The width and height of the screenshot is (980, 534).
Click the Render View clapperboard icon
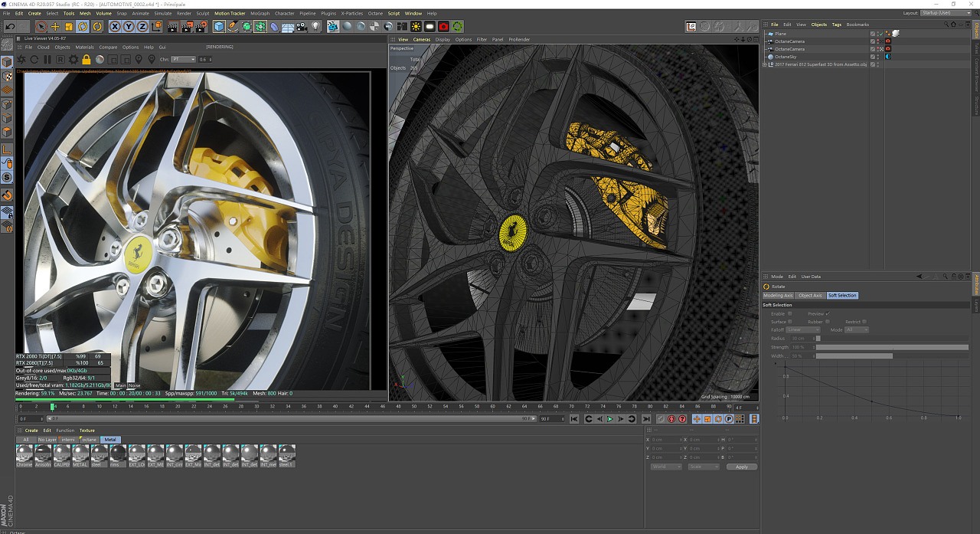pyautogui.click(x=173, y=27)
